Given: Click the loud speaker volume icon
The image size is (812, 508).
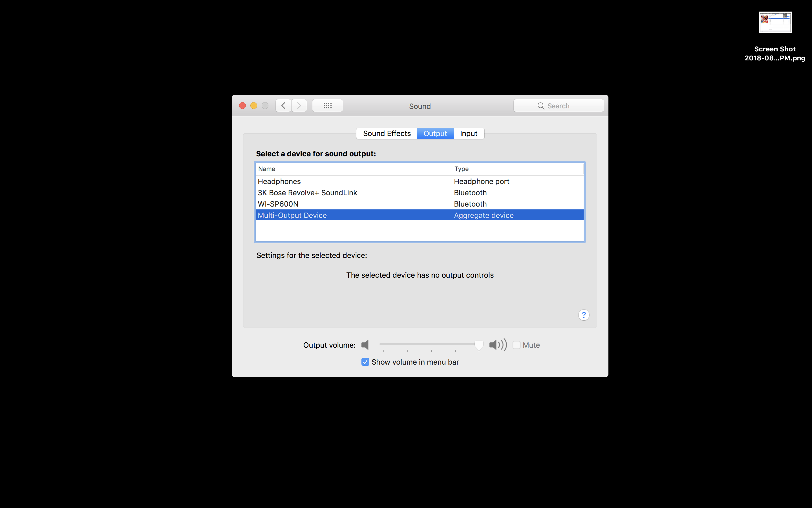Looking at the screenshot, I should tap(498, 345).
